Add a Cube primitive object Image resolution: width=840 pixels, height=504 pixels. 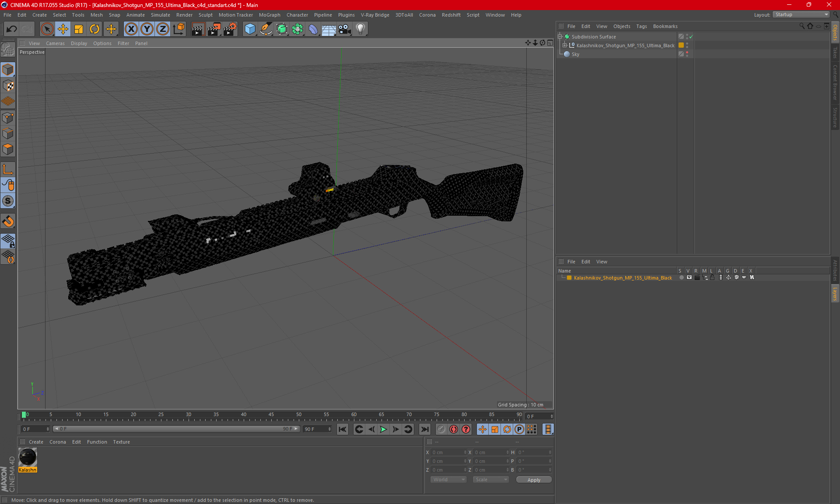click(250, 29)
